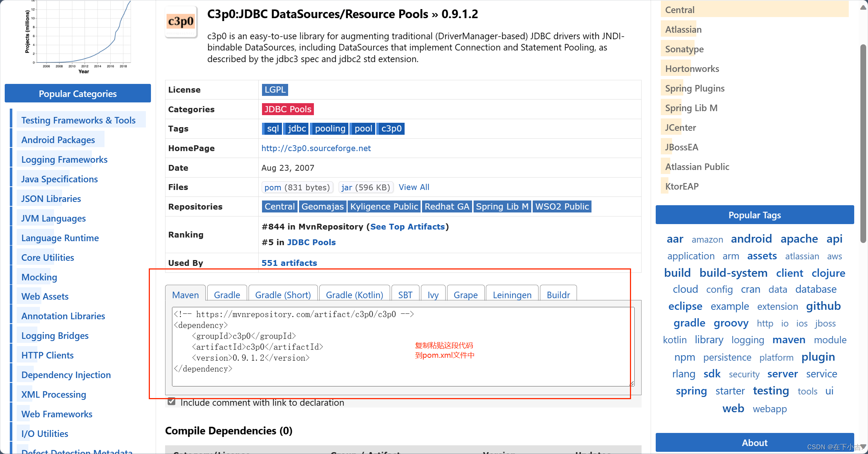
Task: Click the LGPL license badge
Action: pyautogui.click(x=275, y=89)
